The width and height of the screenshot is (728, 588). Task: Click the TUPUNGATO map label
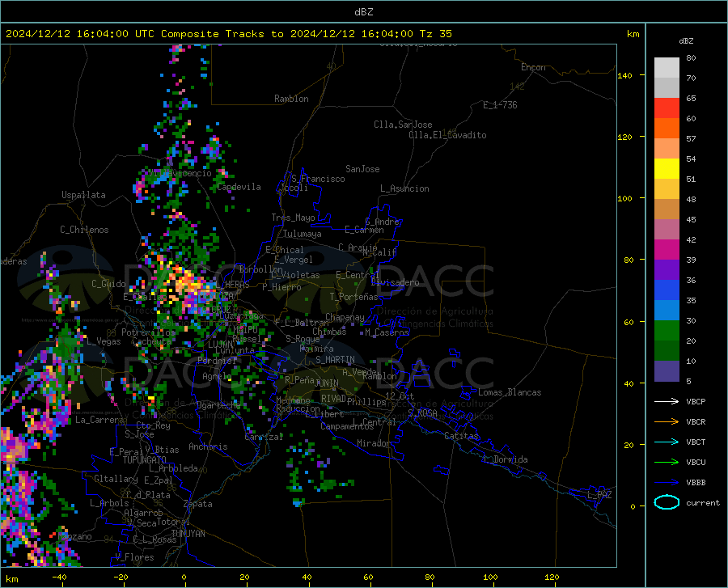point(145,460)
